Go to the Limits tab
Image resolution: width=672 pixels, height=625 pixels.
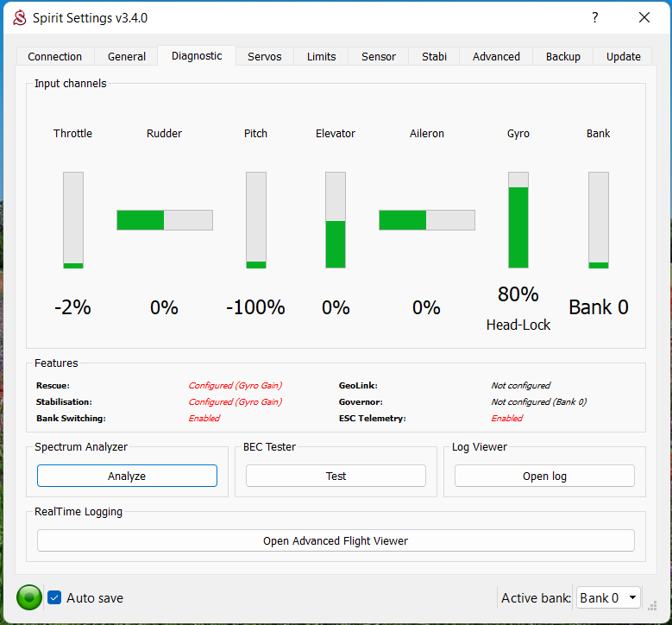coord(322,57)
